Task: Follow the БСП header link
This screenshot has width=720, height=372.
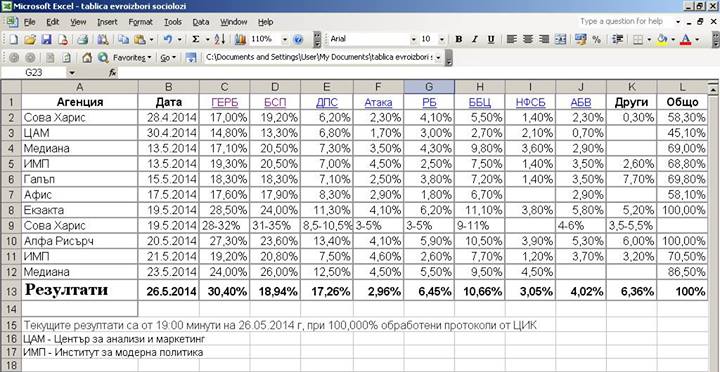Action: point(276,102)
